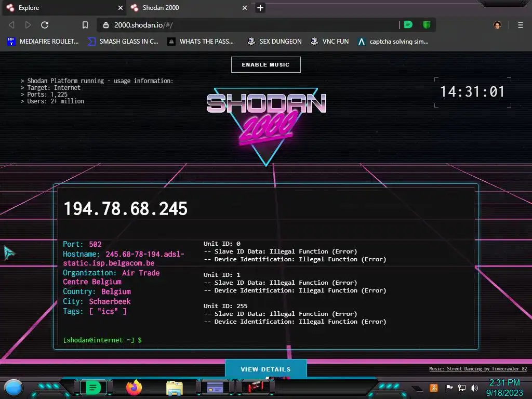Screen dimensions: 532x399
Task: Open a new browser tab
Action: coord(260,8)
